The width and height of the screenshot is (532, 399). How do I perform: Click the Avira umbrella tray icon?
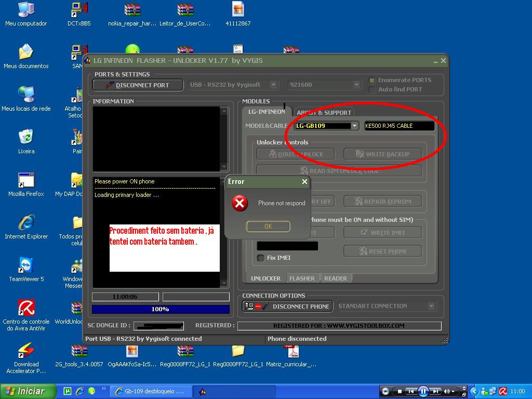[x=503, y=391]
